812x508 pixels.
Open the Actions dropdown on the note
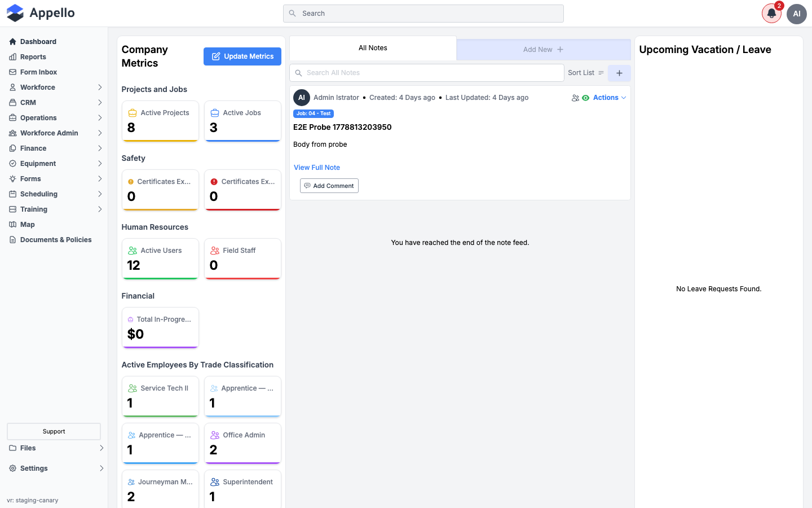(x=610, y=98)
